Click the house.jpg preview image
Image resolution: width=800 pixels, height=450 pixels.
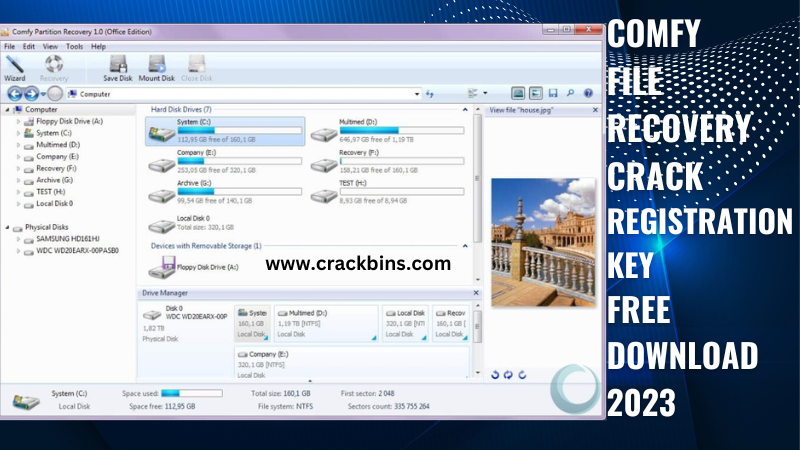(543, 242)
